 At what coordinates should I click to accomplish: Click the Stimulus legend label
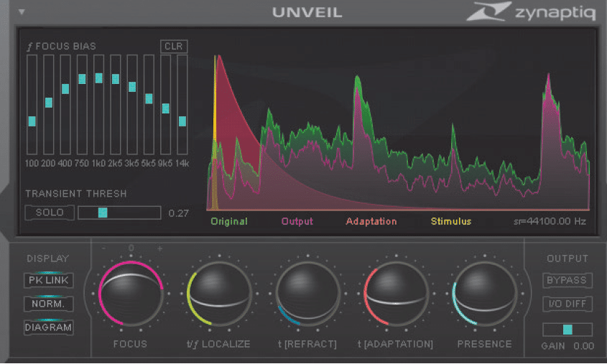pyautogui.click(x=451, y=221)
